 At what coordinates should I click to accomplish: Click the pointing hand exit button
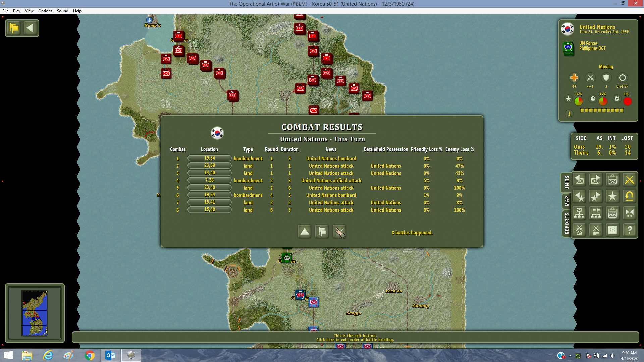coord(339,232)
